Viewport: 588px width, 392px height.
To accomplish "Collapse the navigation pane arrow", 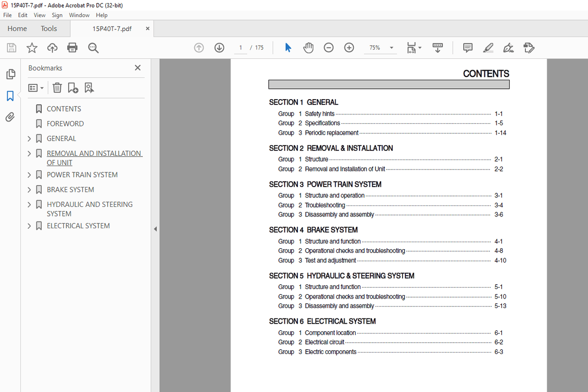I will (x=155, y=229).
